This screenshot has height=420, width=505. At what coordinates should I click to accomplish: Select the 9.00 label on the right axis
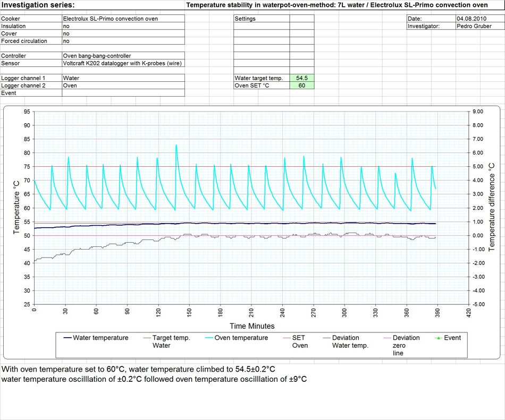click(478, 112)
